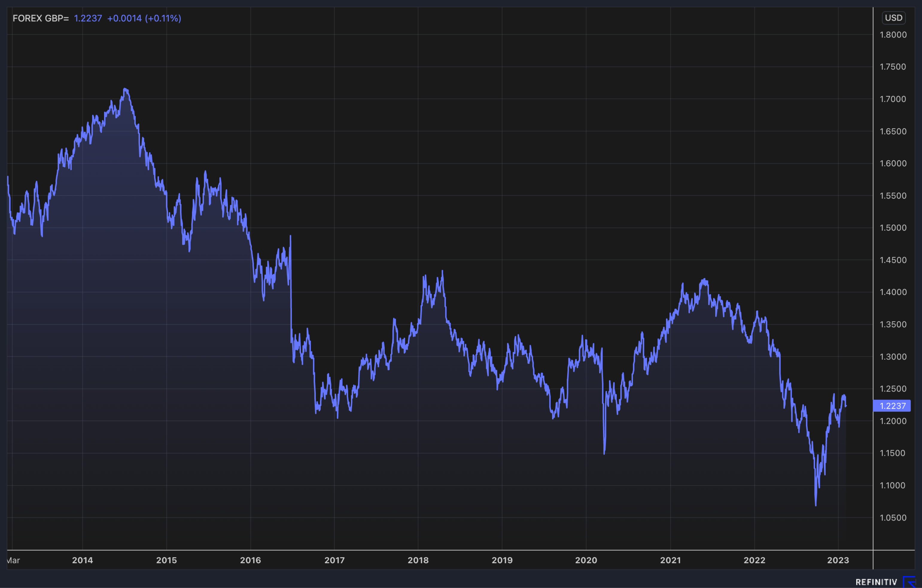
Task: Click the USD currency button
Action: [893, 18]
